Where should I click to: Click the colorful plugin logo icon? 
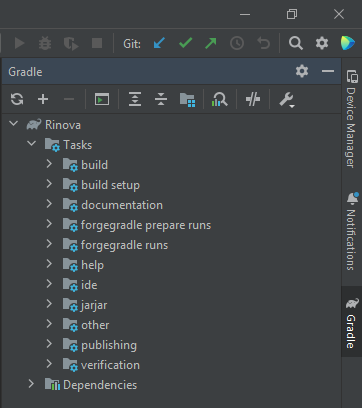click(348, 43)
